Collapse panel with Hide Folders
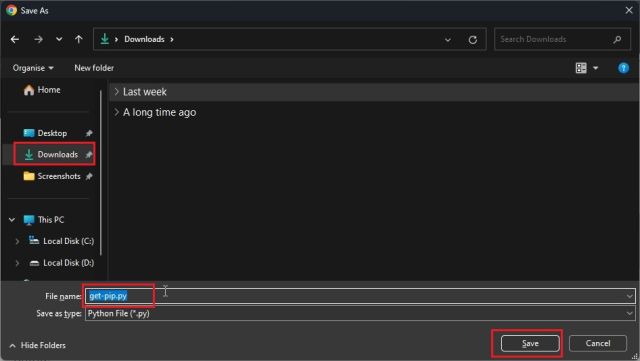This screenshot has height=361, width=640. pos(37,345)
